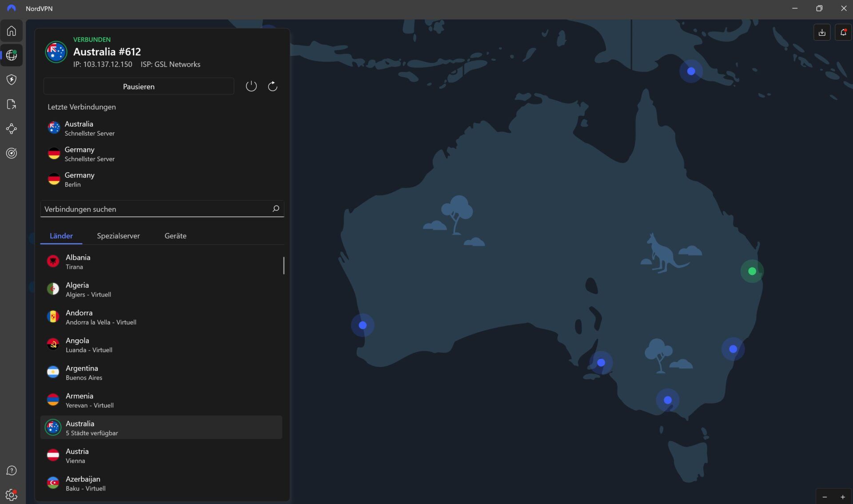Select the northern island server marker
This screenshot has width=853, height=504.
[x=691, y=71]
